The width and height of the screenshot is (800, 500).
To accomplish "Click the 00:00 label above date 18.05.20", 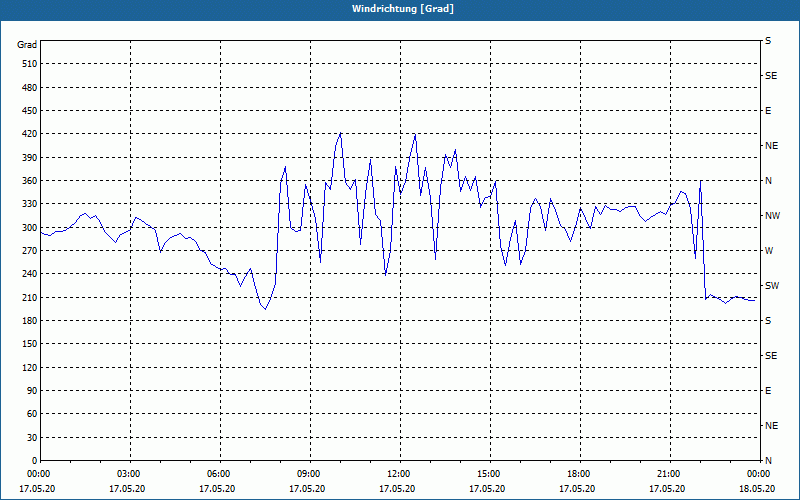I will (758, 474).
